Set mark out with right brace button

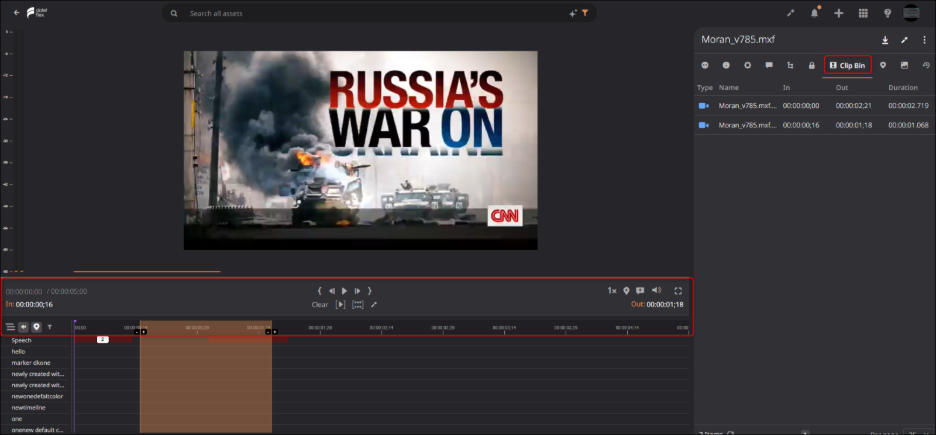(x=370, y=291)
